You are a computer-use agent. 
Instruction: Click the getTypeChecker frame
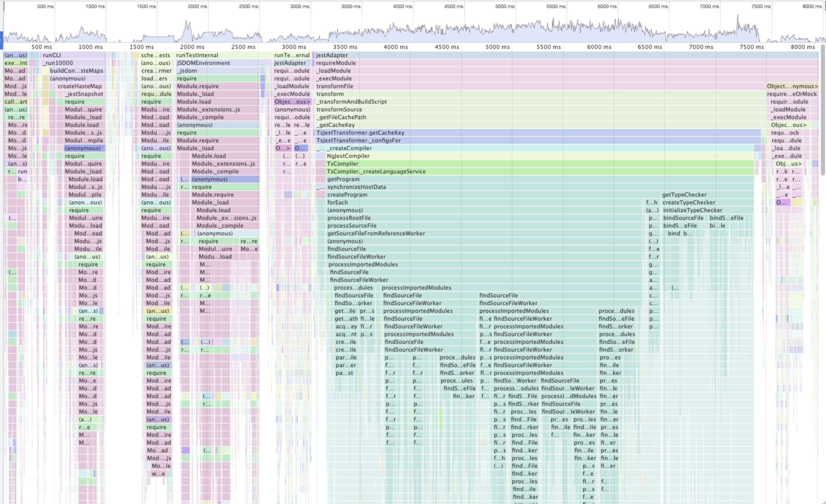(x=707, y=195)
